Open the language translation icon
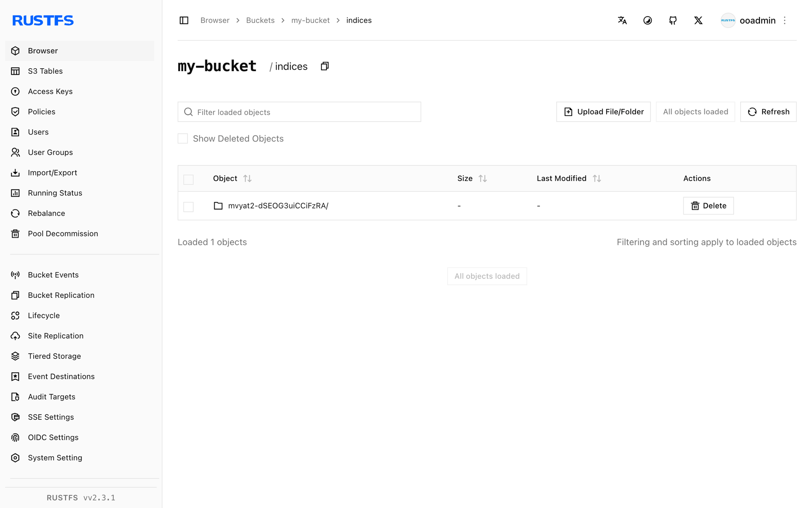 [x=622, y=20]
